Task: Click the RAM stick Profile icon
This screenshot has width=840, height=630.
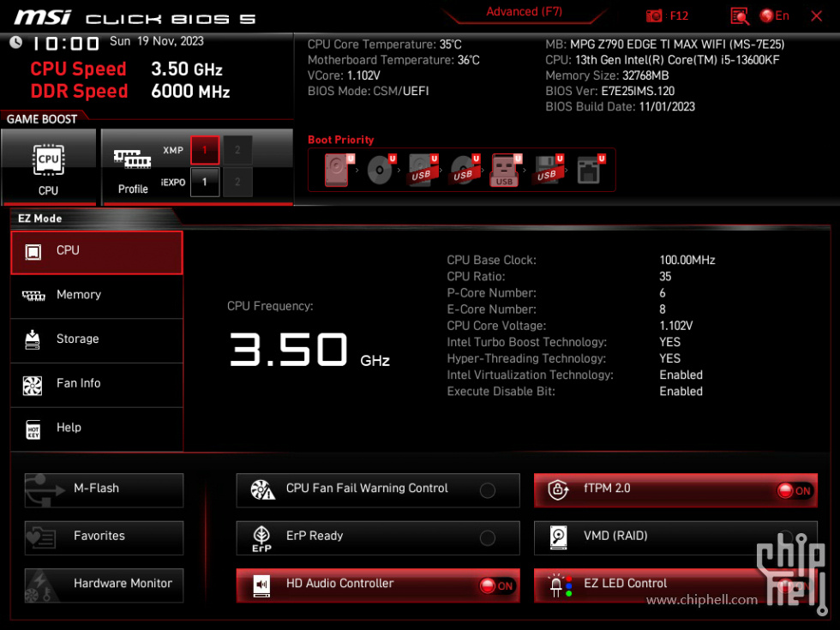Action: [x=132, y=159]
